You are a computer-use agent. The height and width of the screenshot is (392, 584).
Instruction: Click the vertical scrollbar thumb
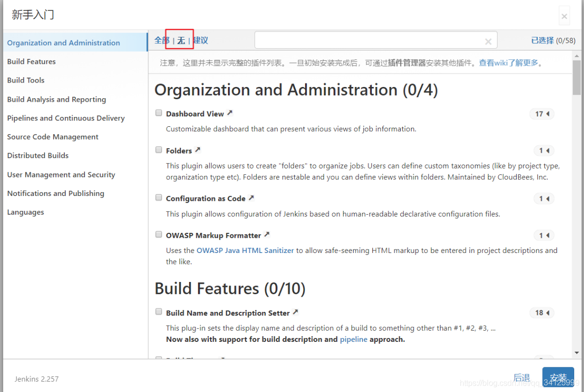point(577,78)
